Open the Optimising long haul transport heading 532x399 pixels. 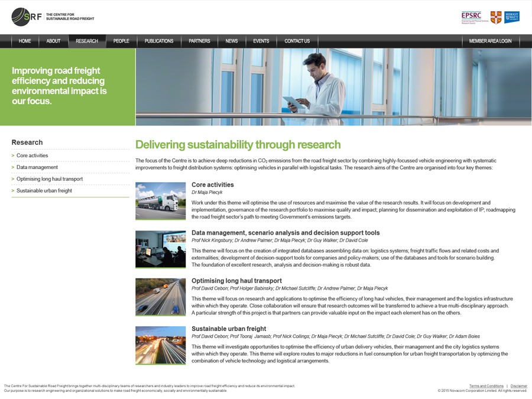[236, 281]
